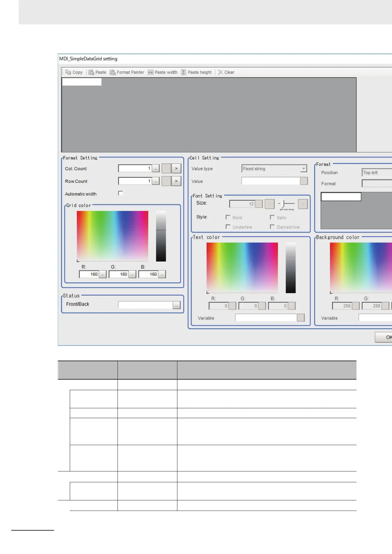The image size is (392, 554).
Task: Select the white cell in Format preview
Action: 341,197
